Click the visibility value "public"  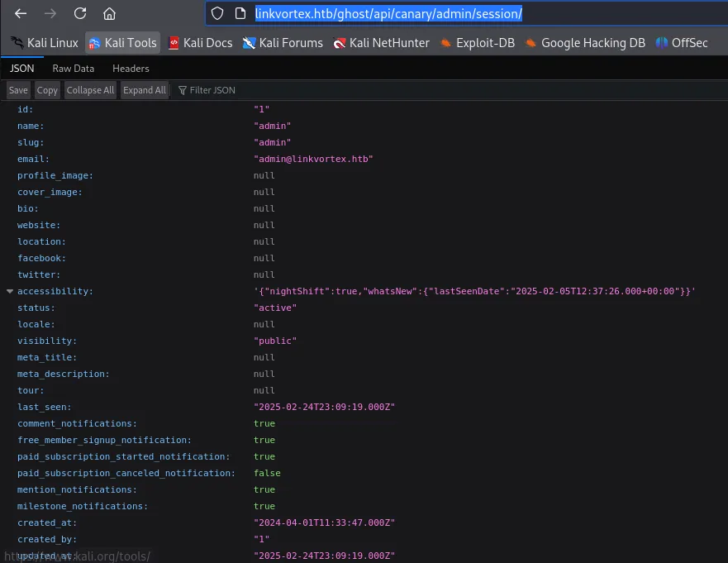click(275, 341)
